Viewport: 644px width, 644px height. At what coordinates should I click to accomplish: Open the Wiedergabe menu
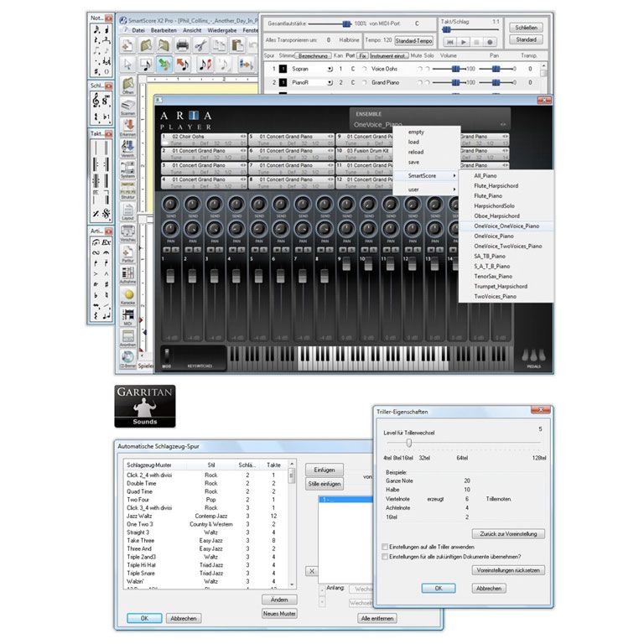[x=221, y=30]
